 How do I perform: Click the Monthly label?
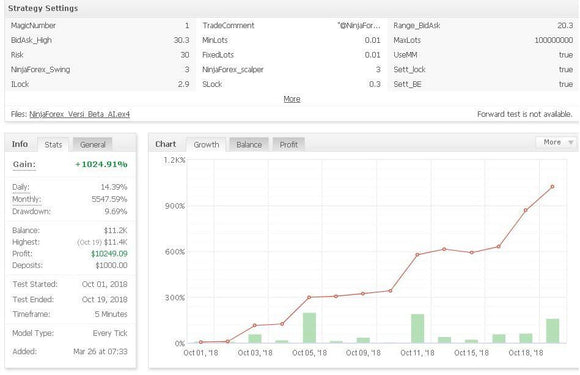tap(26, 199)
